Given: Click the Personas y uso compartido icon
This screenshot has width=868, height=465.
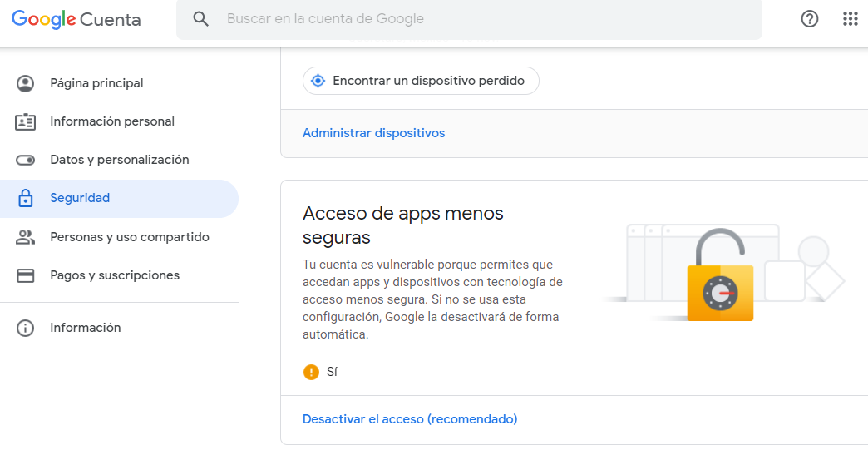Looking at the screenshot, I should [26, 237].
